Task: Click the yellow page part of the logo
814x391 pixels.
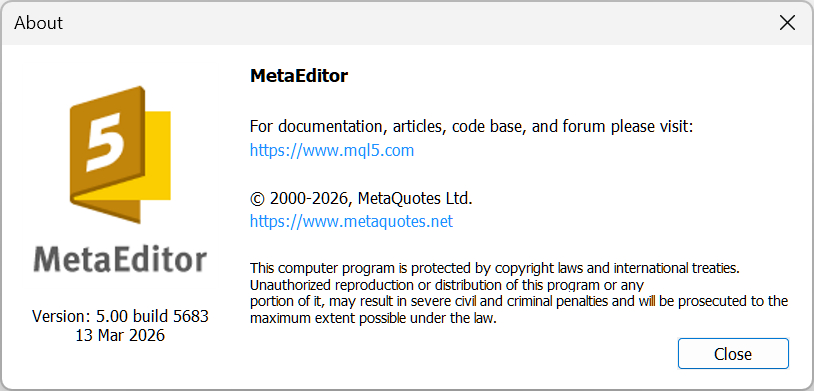Action: 156,156
